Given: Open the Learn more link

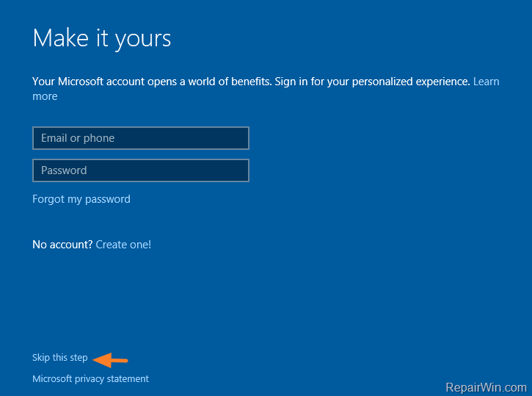Looking at the screenshot, I should tap(486, 82).
